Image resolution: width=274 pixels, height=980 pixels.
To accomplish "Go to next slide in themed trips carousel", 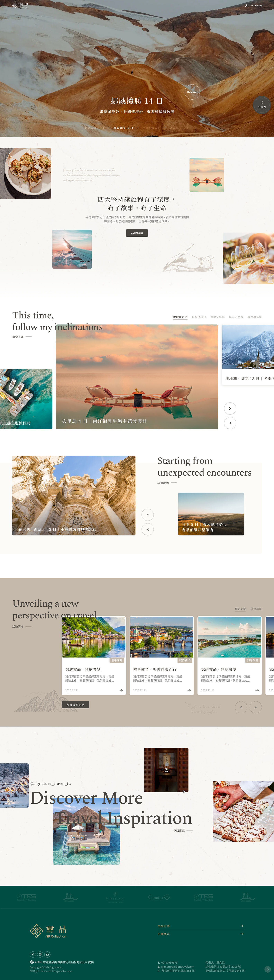I will tap(230, 408).
